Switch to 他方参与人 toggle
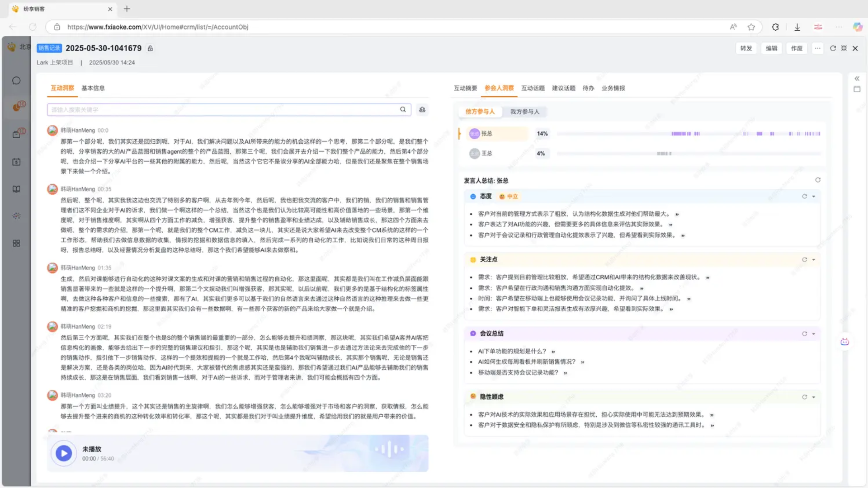 coord(480,112)
